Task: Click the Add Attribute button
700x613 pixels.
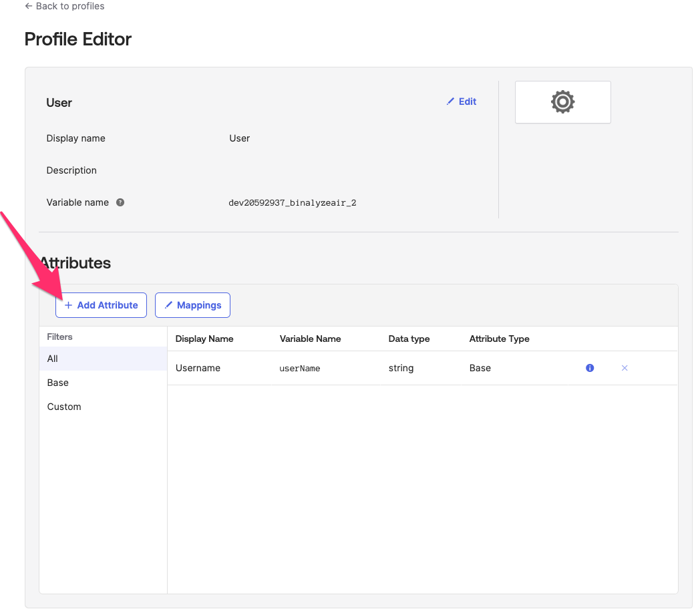Action: (x=101, y=305)
